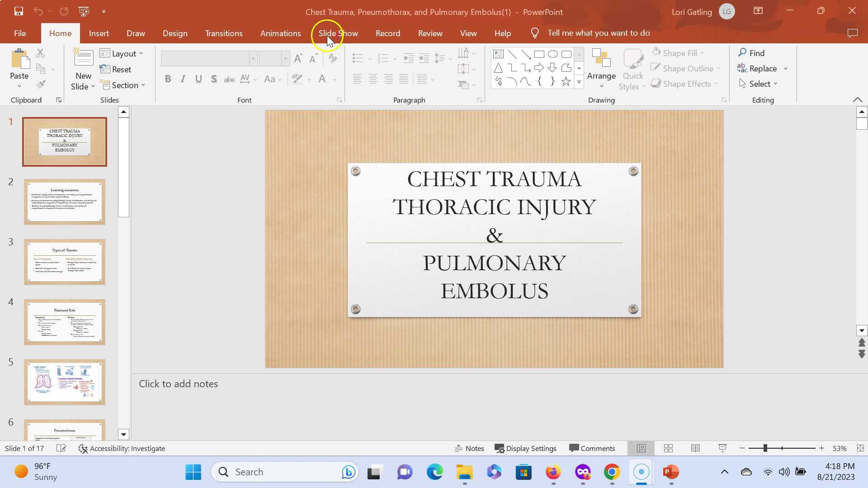
Task: Open Replace in the Editing group
Action: point(762,68)
